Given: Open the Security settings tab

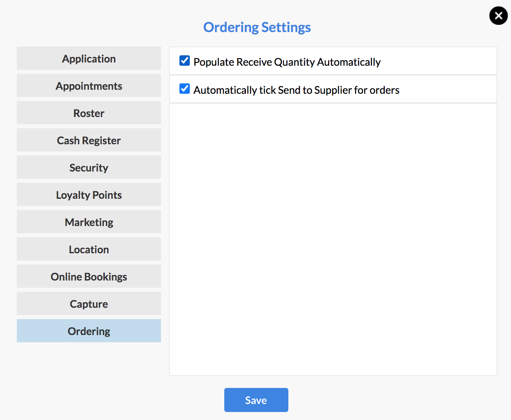Looking at the screenshot, I should click(x=89, y=167).
